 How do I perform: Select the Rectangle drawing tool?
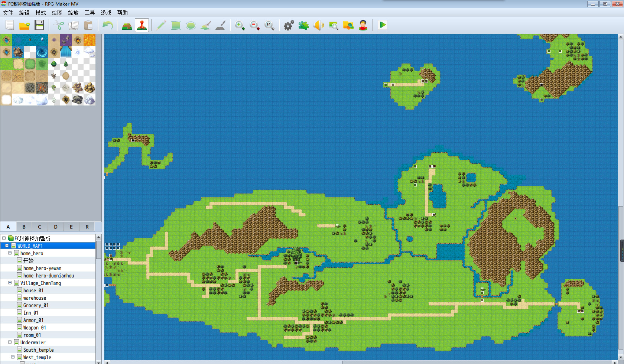176,25
